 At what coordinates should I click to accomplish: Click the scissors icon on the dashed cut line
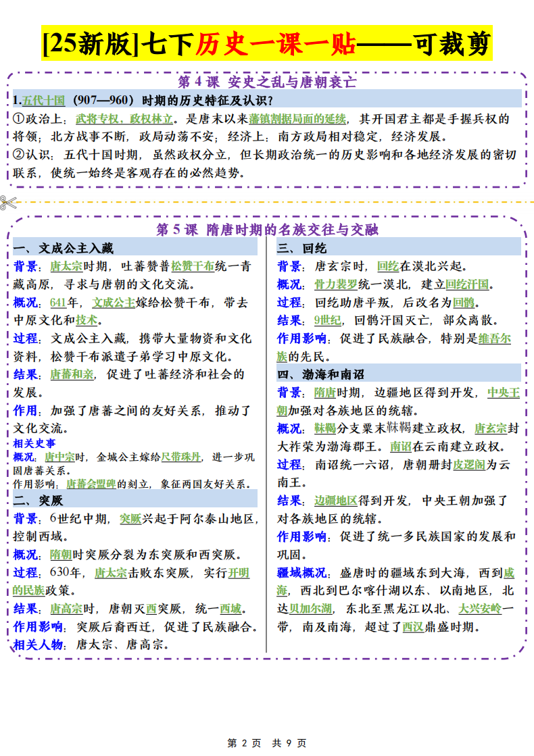[x=8, y=203]
